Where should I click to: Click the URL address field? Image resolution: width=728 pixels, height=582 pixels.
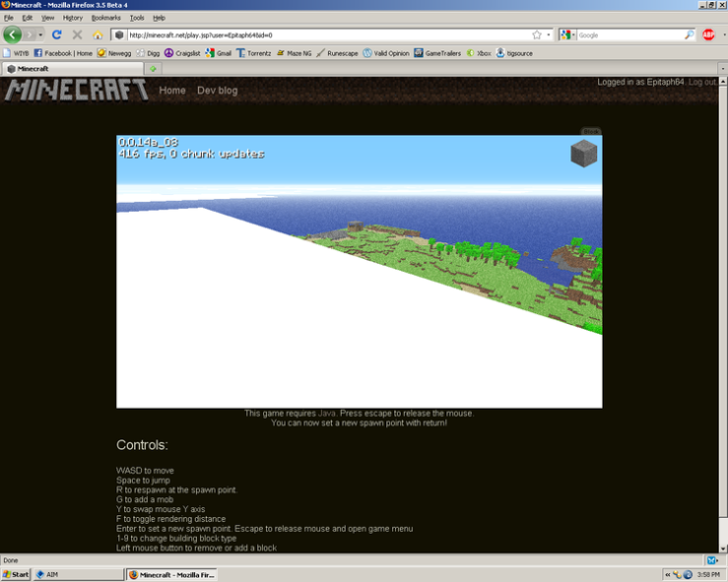tap(328, 34)
